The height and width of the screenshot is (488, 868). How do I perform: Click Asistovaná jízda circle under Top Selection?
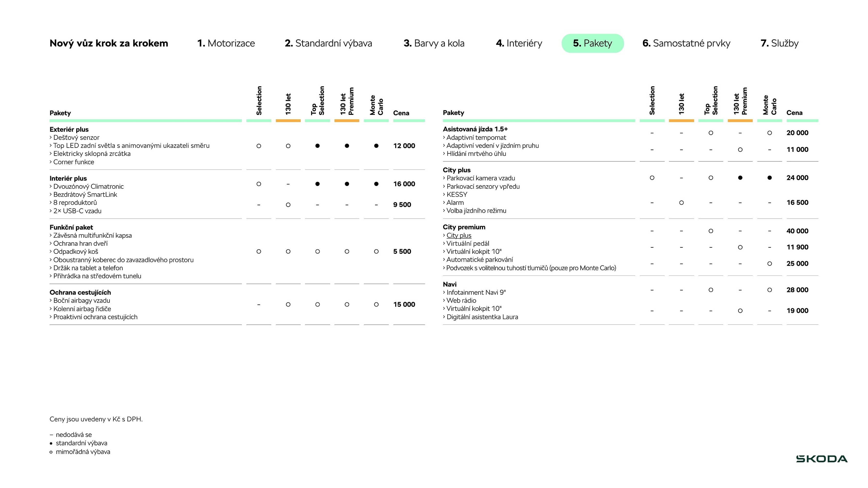point(711,133)
